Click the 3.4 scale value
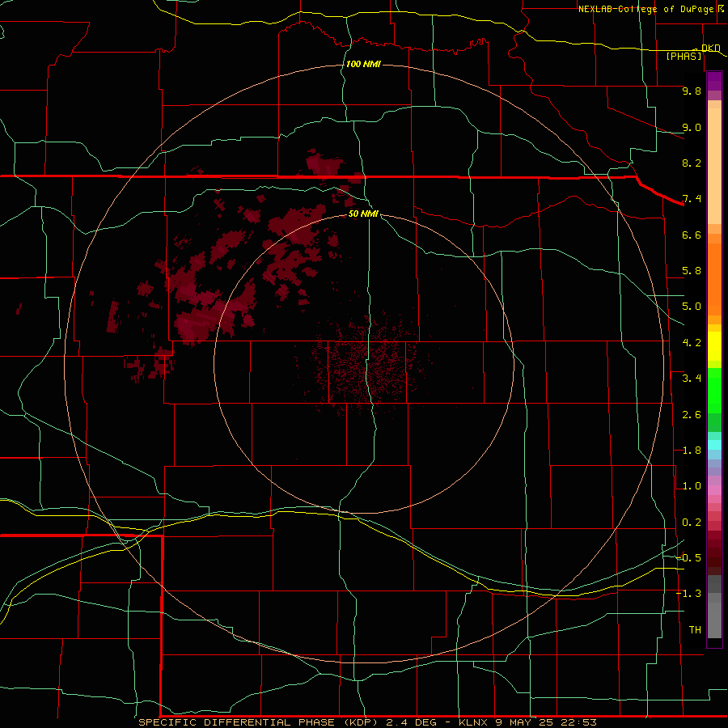728x728 pixels. pos(692,379)
